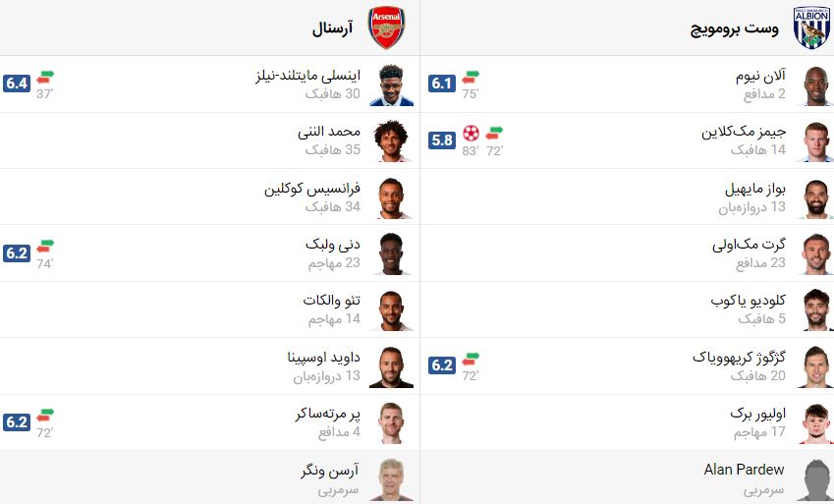Screen dimensions: 834x504
Task: Click the وست برومویچ team name header
Action: [735, 28]
